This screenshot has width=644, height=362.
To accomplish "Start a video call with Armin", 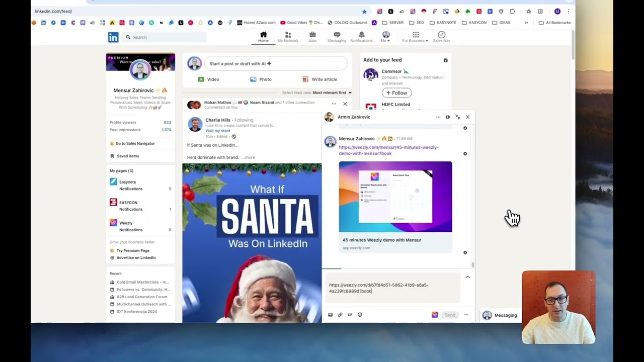I will (448, 117).
